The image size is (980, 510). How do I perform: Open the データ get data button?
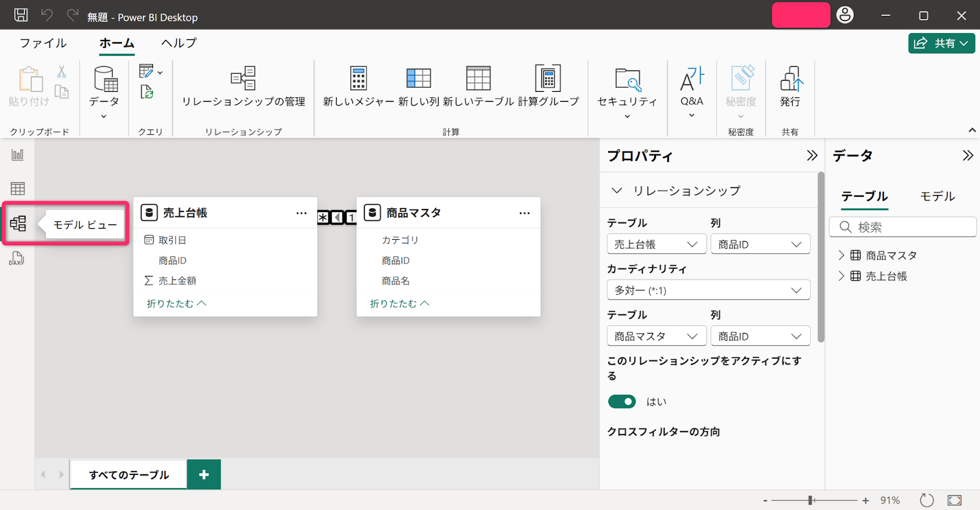(x=104, y=92)
